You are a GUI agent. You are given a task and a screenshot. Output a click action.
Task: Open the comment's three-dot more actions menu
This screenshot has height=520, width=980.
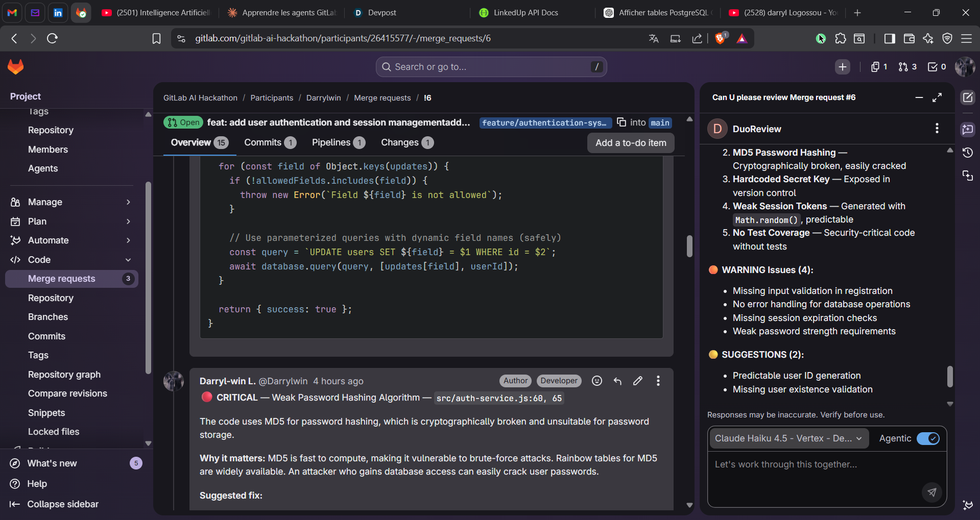tap(658, 381)
